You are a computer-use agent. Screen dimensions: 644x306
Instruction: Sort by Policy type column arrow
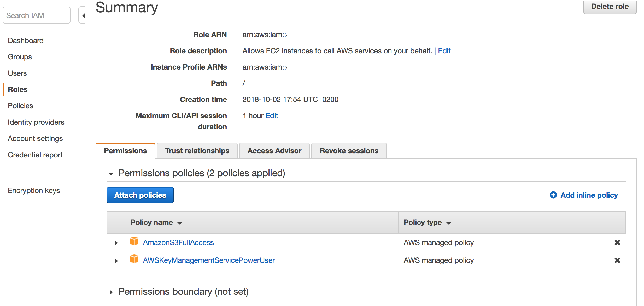tap(449, 223)
